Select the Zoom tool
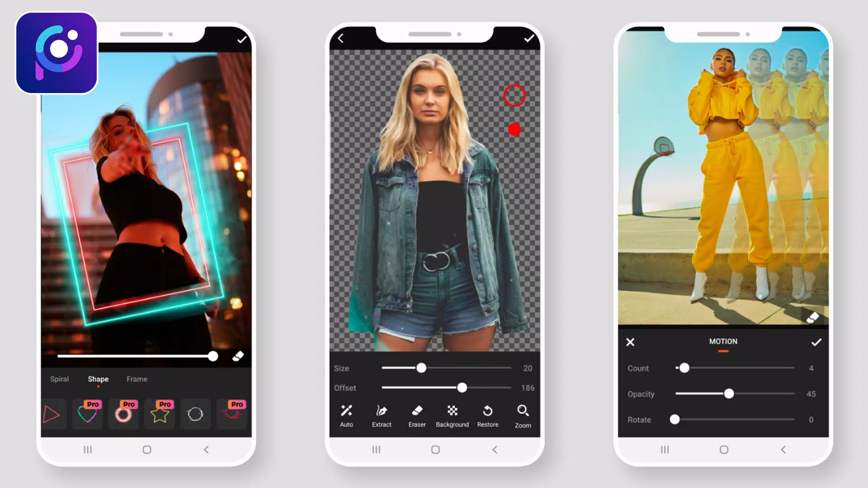The image size is (868, 488). 522,415
